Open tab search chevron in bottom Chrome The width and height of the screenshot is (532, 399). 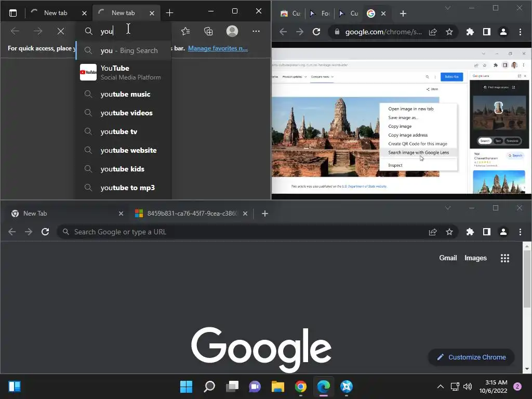(448, 208)
